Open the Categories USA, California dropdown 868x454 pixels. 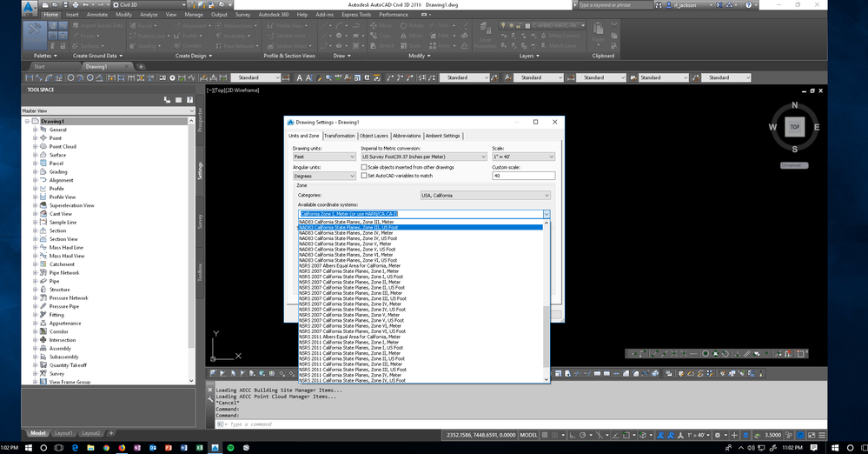(486, 195)
